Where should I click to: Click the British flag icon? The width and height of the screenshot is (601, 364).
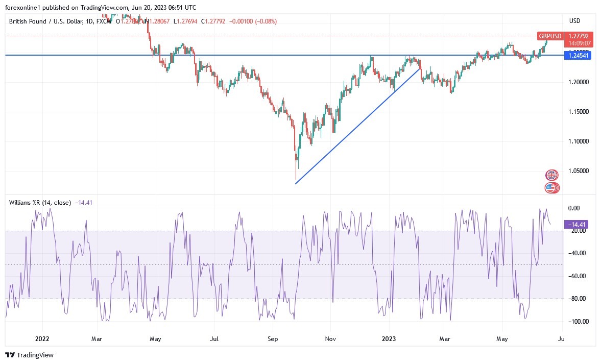click(551, 175)
